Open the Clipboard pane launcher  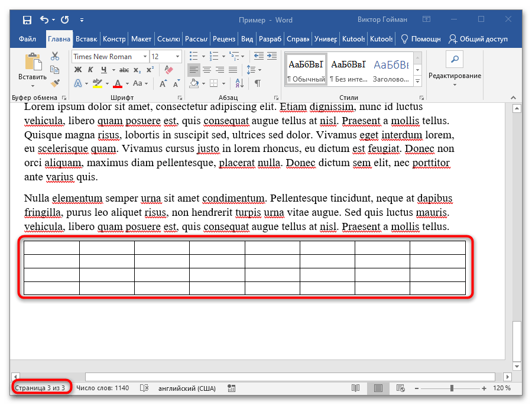tap(64, 98)
